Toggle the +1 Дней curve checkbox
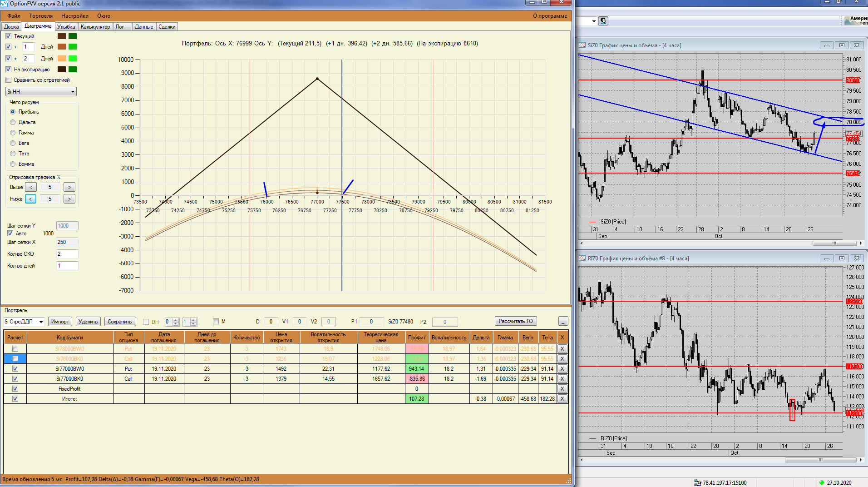Viewport: 868px width, 487px height. (x=9, y=47)
